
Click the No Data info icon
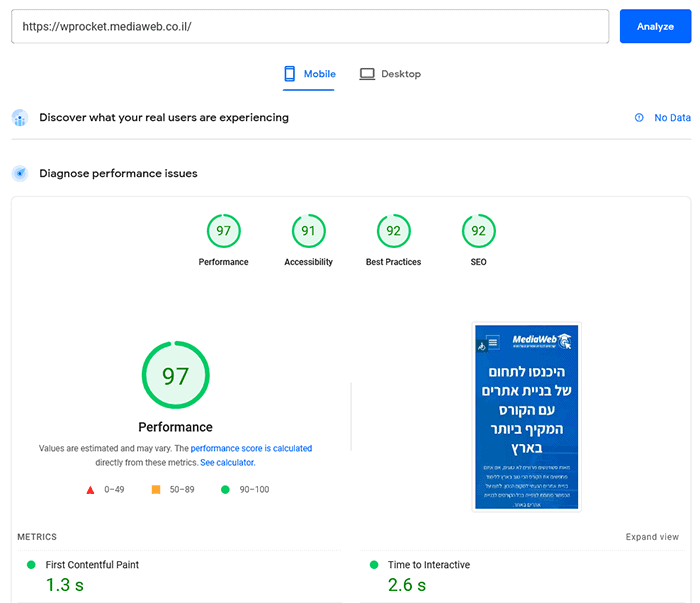639,117
